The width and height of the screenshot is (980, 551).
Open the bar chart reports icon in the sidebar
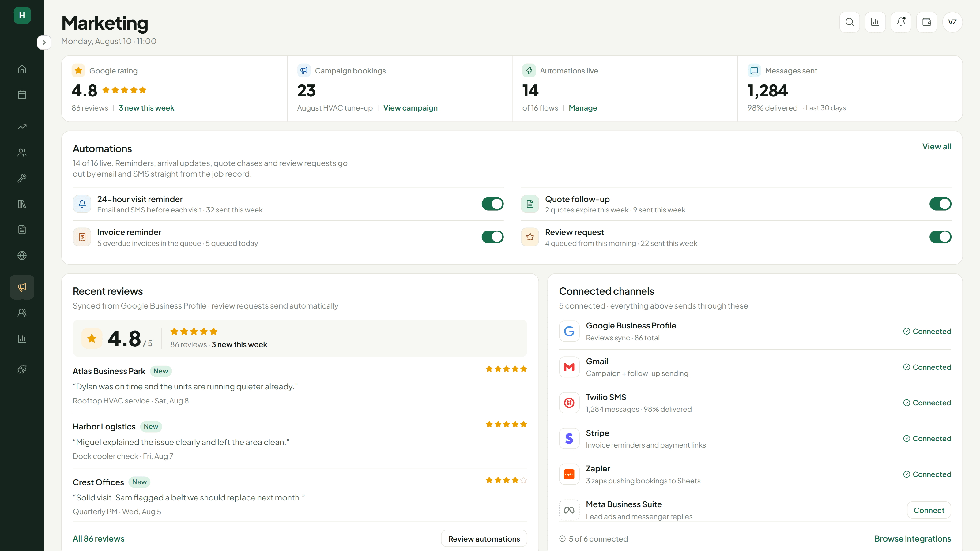pyautogui.click(x=22, y=339)
